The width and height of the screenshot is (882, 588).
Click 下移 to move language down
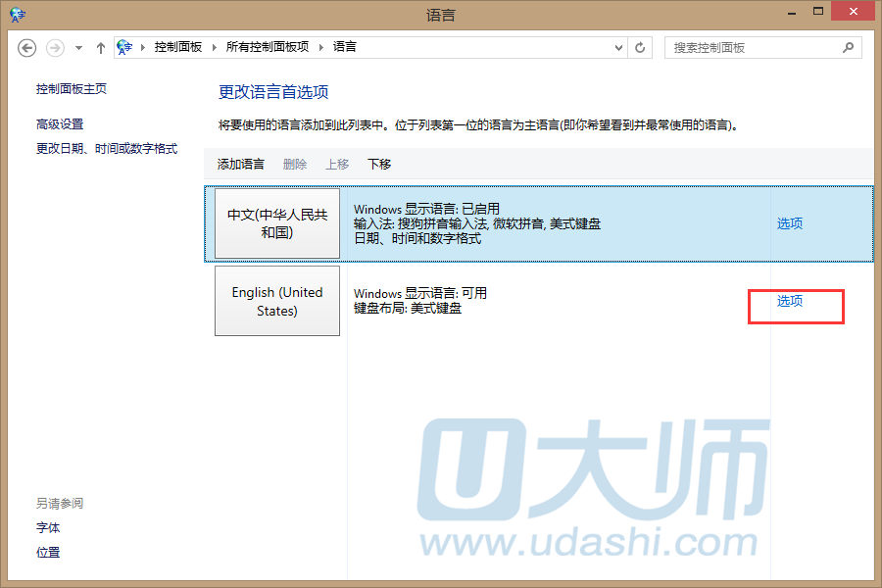(379, 164)
